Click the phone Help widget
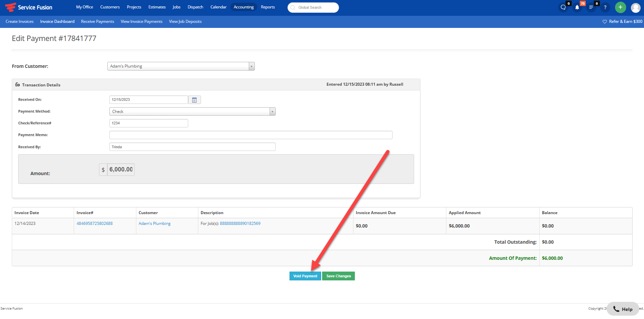The image size is (644, 319). 623,309
